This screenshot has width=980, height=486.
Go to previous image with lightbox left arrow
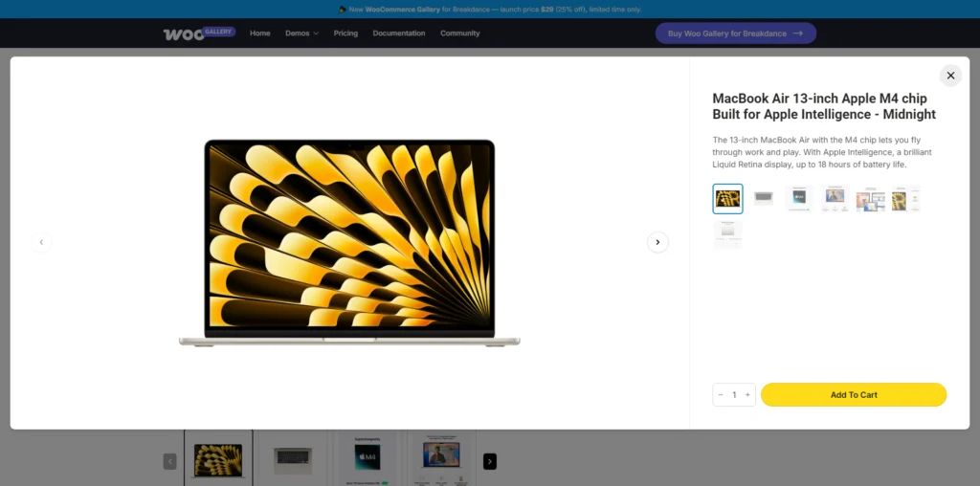tap(41, 242)
